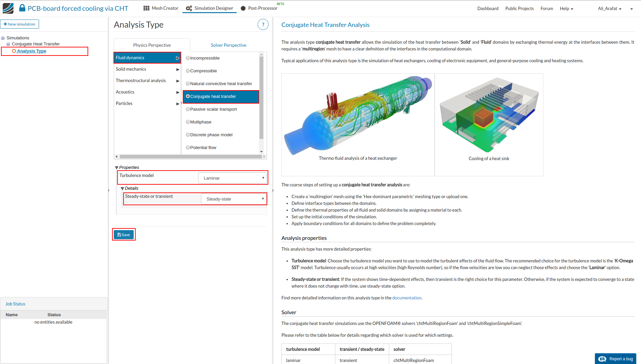Open the Steady-state or transient dropdown
The width and height of the screenshot is (641, 364).
click(234, 199)
